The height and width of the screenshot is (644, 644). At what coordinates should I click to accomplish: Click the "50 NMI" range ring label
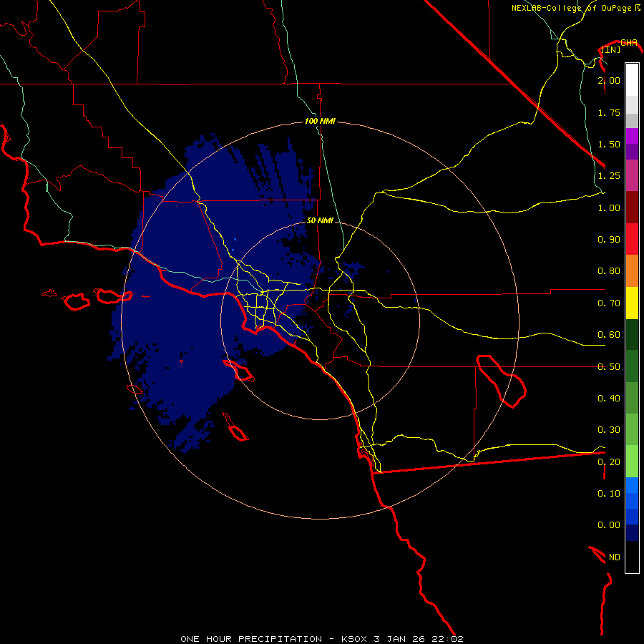click(320, 220)
